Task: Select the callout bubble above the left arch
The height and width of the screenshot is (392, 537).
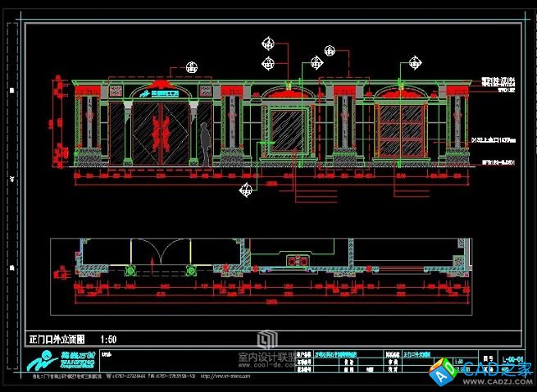Action: pyautogui.click(x=192, y=67)
